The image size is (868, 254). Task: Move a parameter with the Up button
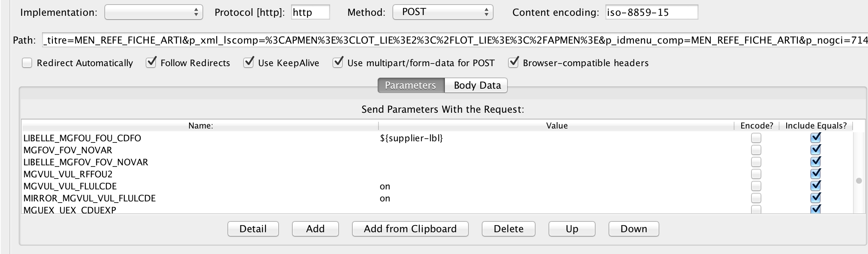(572, 228)
